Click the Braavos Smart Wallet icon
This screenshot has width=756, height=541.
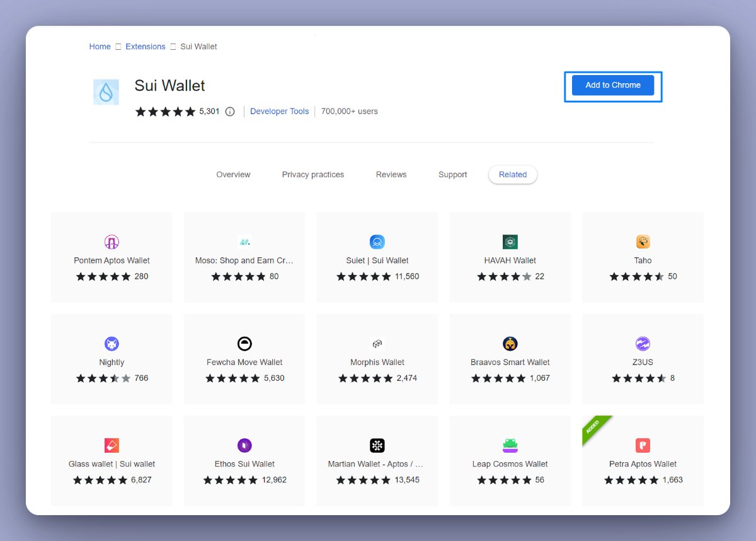510,344
